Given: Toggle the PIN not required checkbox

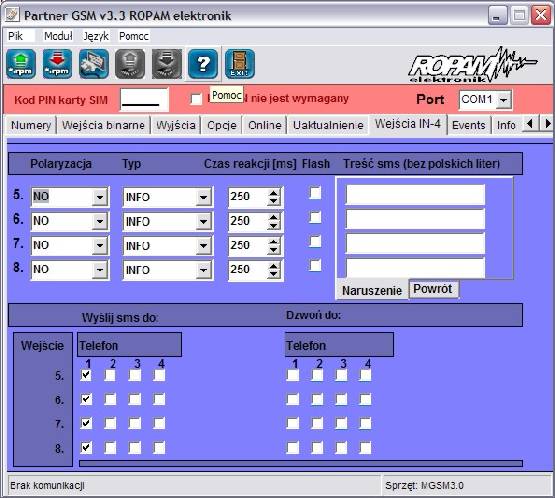Looking at the screenshot, I should 196,99.
